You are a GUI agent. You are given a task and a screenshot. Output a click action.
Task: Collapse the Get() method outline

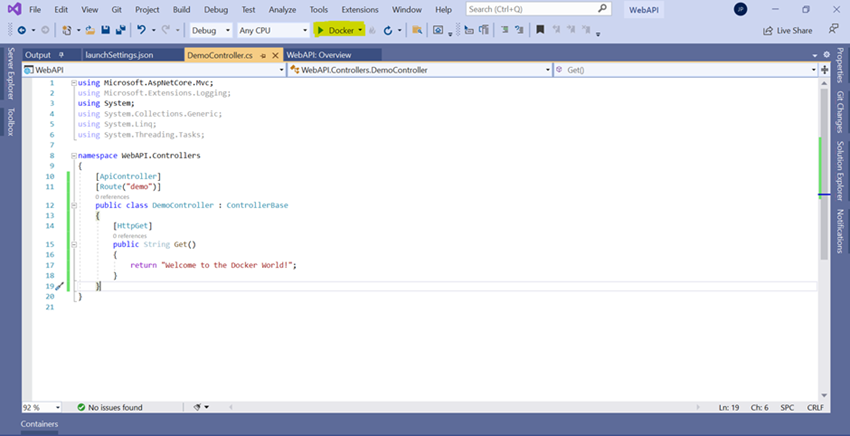[73, 244]
